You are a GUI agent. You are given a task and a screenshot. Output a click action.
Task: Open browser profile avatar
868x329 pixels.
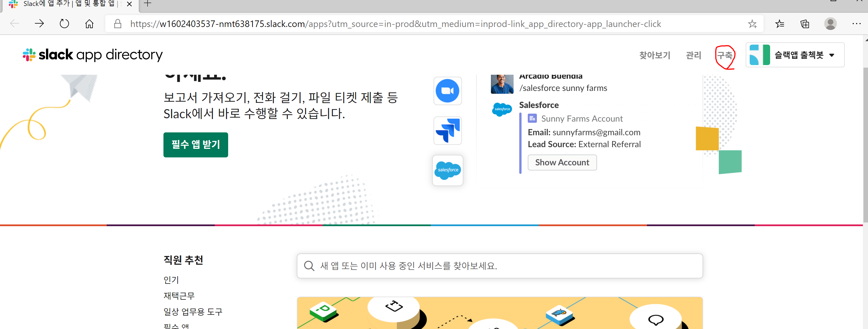coord(830,24)
